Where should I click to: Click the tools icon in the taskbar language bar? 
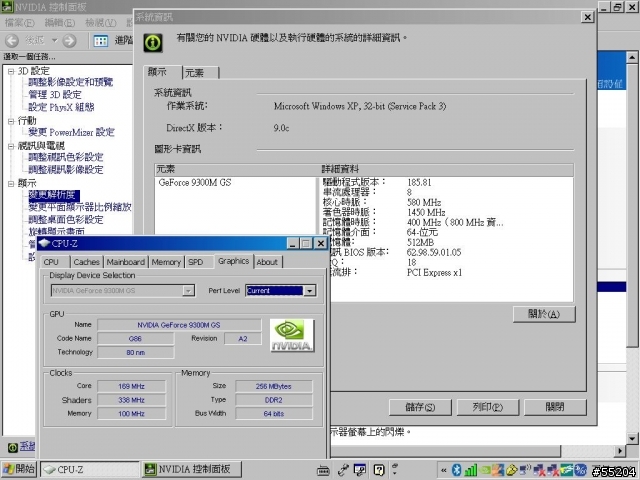point(343,470)
